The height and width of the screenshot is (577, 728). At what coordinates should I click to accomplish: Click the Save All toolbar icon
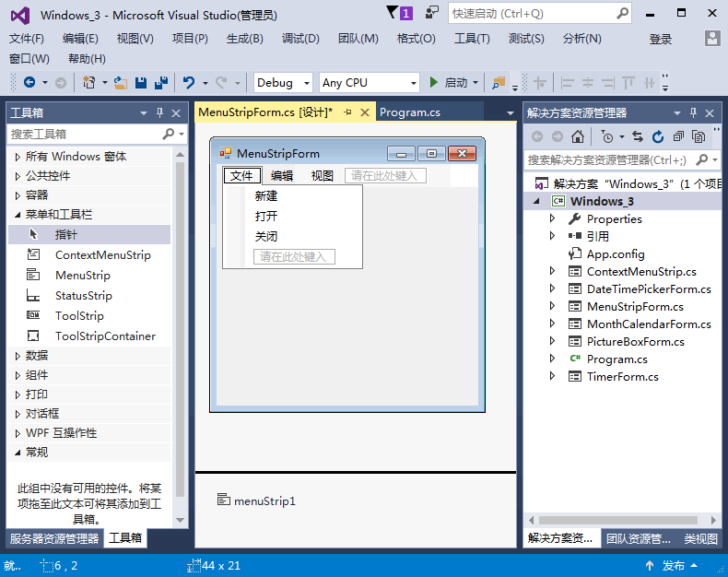pyautogui.click(x=159, y=83)
